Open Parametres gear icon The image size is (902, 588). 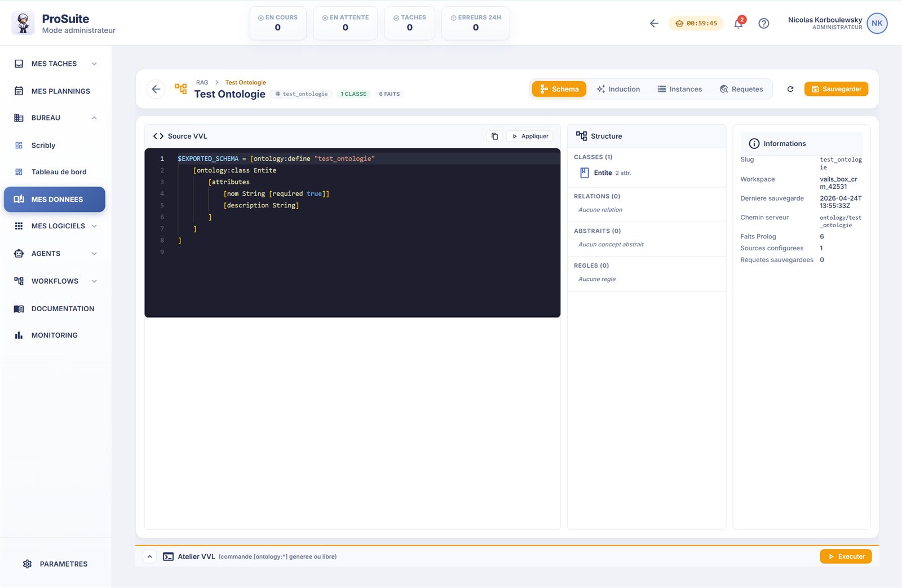point(27,564)
